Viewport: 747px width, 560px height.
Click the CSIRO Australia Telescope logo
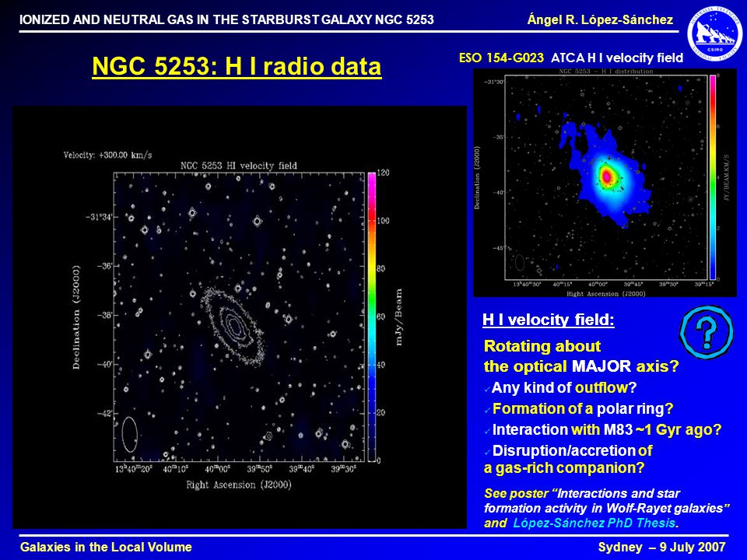(716, 35)
